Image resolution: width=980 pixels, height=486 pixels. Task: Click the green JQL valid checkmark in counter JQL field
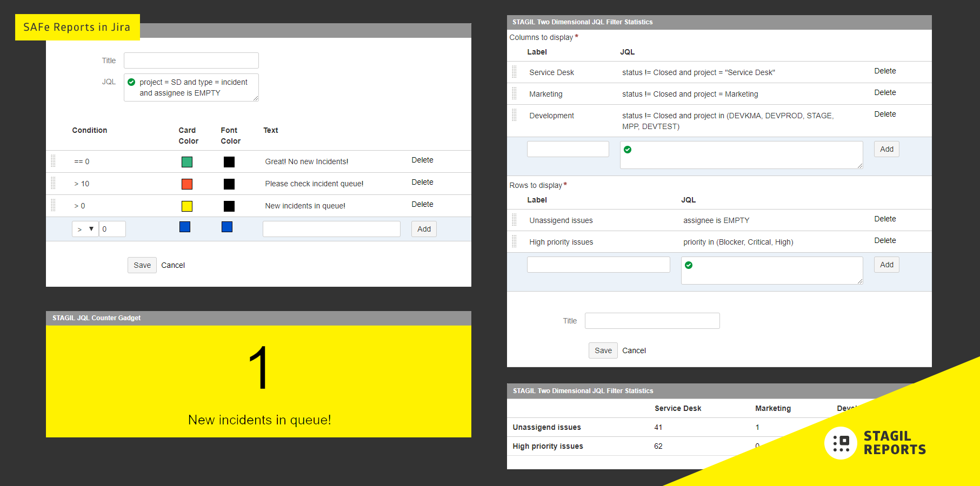[x=131, y=82]
